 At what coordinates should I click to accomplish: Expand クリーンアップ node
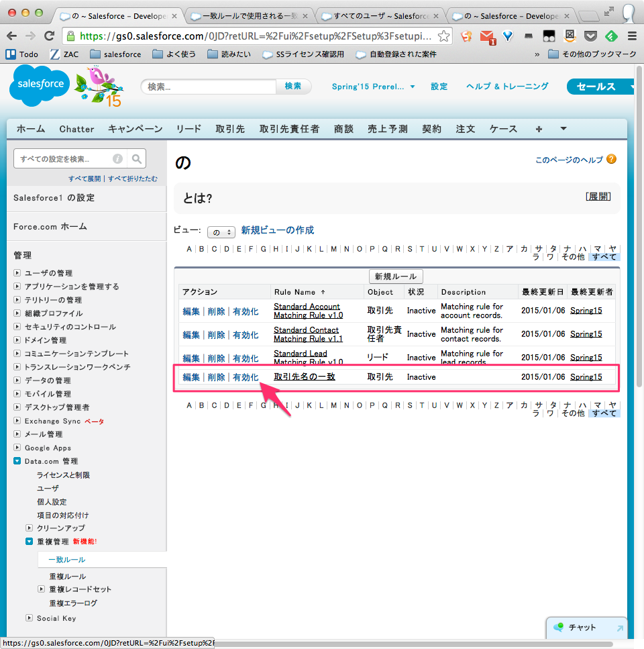coord(29,528)
